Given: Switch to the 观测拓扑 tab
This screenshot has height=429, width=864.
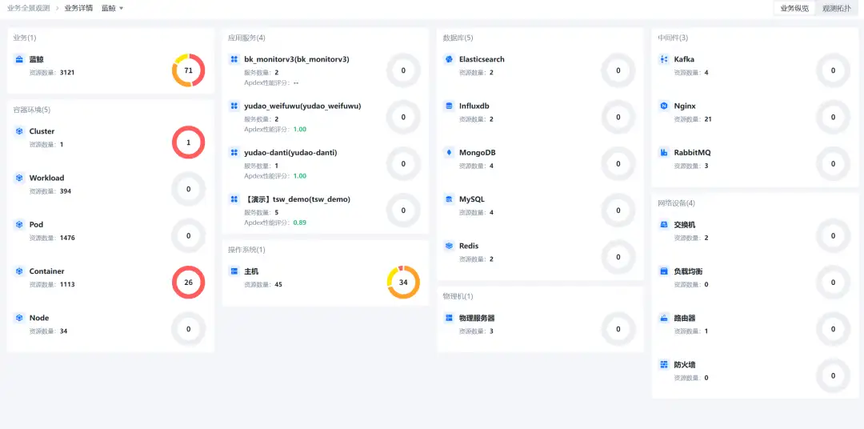Looking at the screenshot, I should 836,8.
